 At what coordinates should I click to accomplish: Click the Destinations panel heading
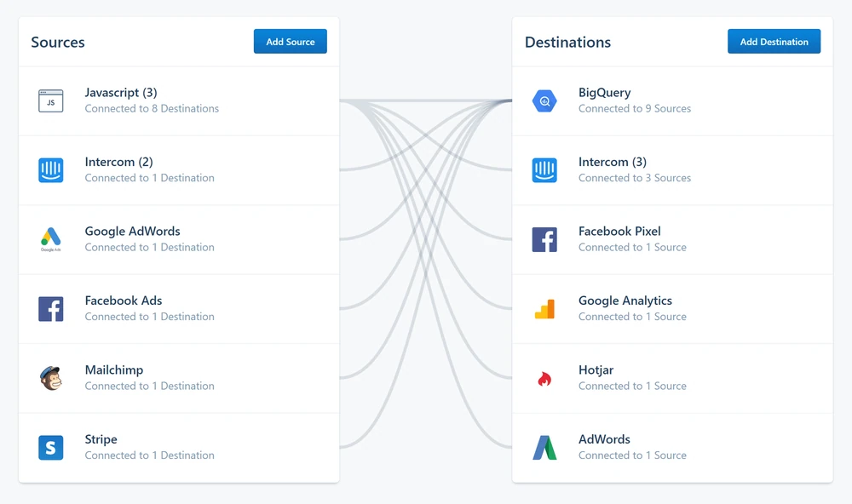coord(567,42)
